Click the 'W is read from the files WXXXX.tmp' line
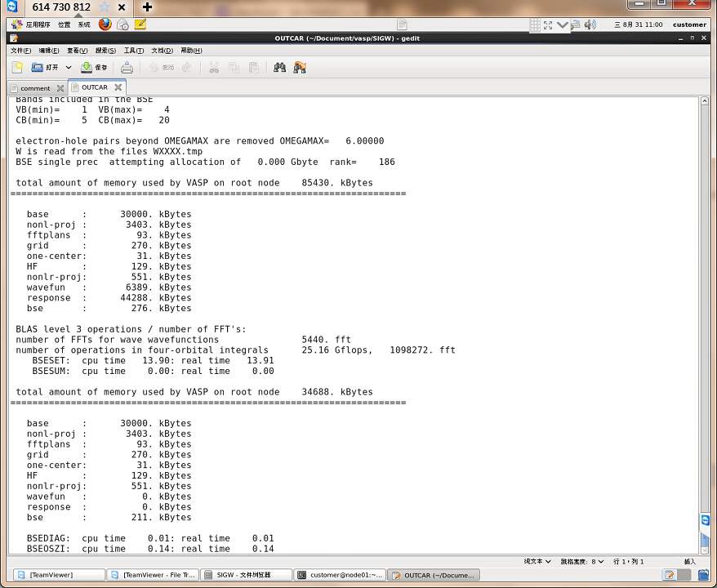Viewport: 717px width, 588px height. [109, 151]
